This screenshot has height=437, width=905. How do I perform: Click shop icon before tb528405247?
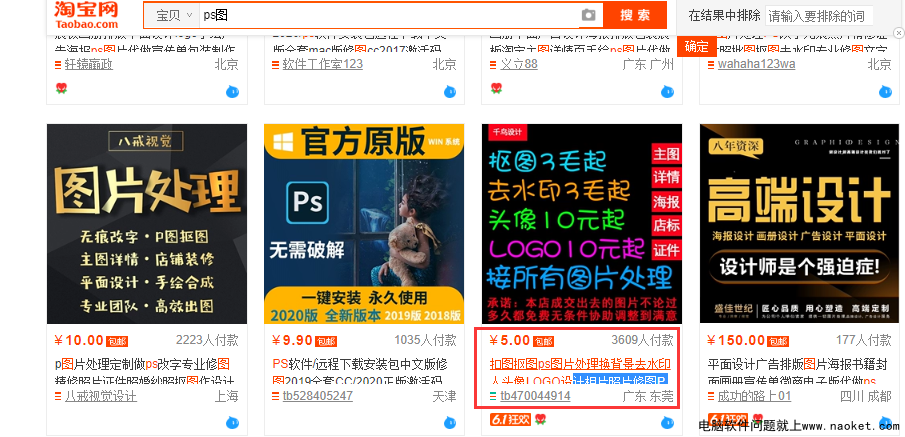pyautogui.click(x=275, y=397)
